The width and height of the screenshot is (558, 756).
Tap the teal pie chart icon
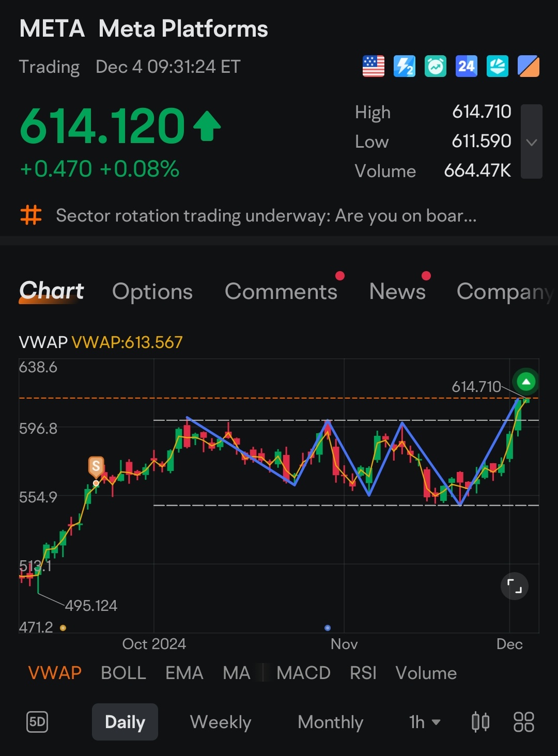[x=498, y=66]
